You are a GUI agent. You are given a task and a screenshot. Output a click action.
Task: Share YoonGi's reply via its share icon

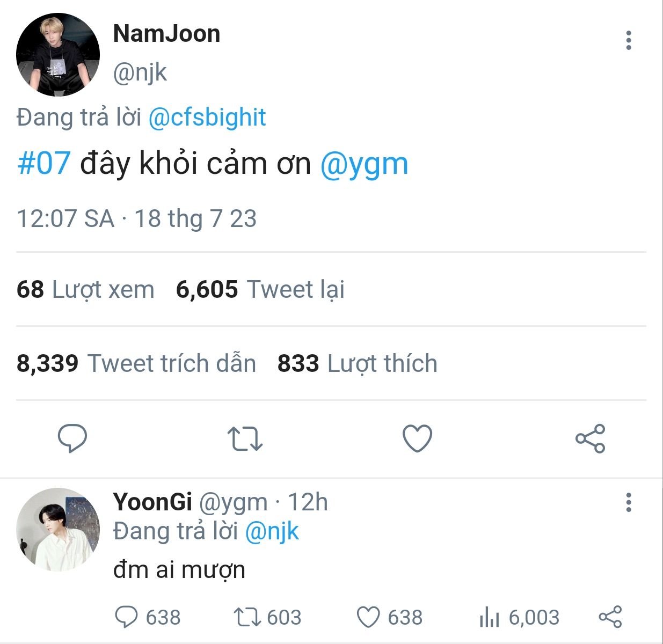[610, 617]
